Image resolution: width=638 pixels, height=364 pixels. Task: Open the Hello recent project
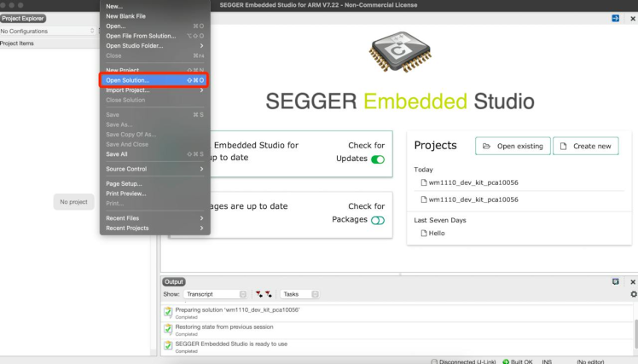pos(437,233)
